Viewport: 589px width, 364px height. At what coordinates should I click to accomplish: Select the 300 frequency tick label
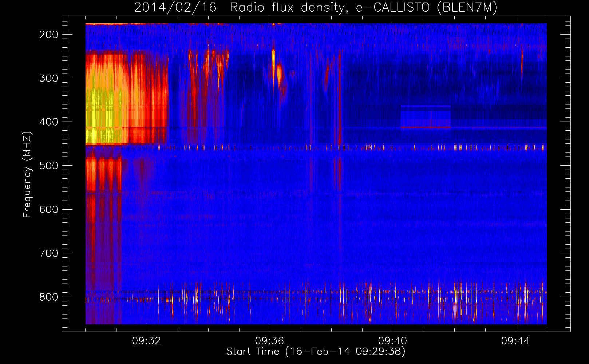click(x=49, y=78)
